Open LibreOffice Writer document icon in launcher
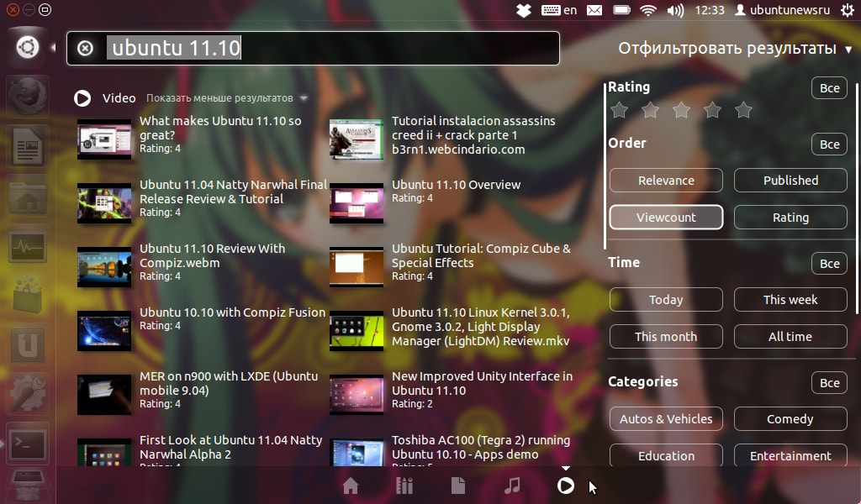Image resolution: width=861 pixels, height=504 pixels. click(28, 146)
